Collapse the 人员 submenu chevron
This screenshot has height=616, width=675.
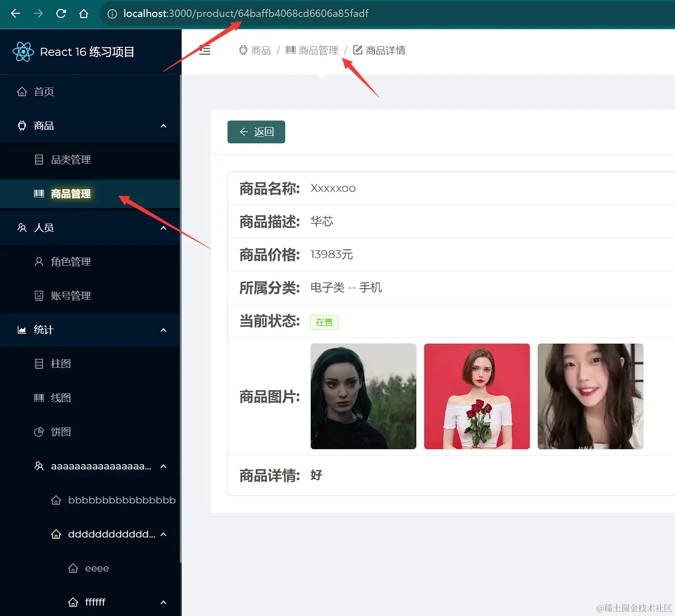click(164, 228)
